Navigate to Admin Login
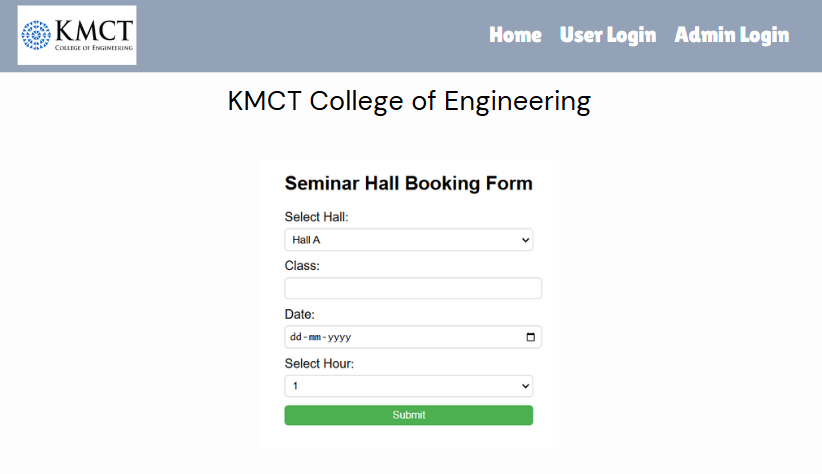Image resolution: width=822 pixels, height=474 pixels. coord(732,35)
